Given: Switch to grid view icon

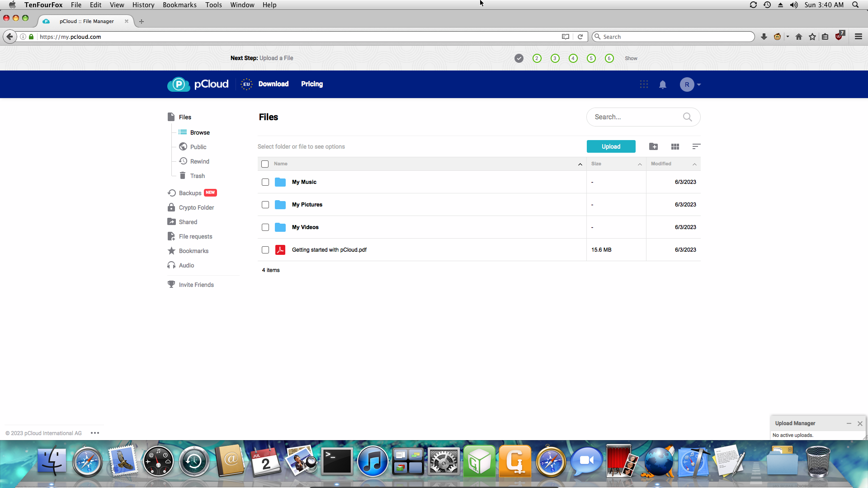Looking at the screenshot, I should click(675, 146).
